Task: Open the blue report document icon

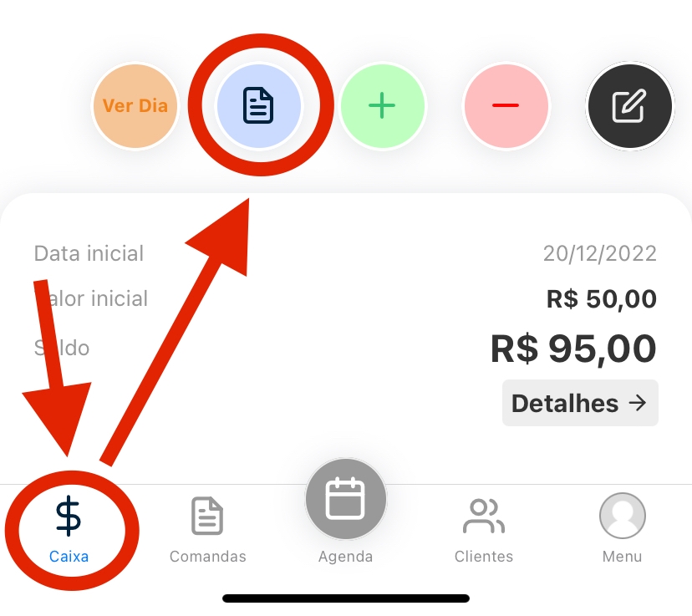Action: pos(258,106)
